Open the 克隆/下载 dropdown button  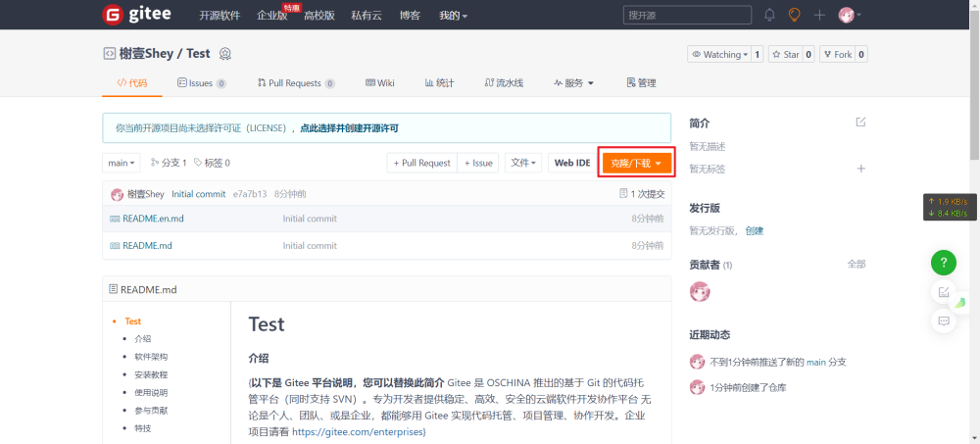click(x=637, y=164)
